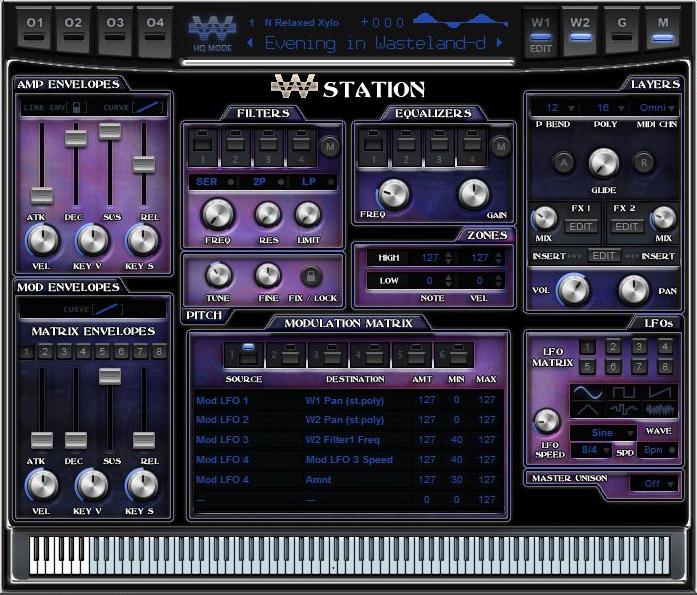697x595 pixels.
Task: Click the mod envelope REL slider handle
Action: click(144, 440)
